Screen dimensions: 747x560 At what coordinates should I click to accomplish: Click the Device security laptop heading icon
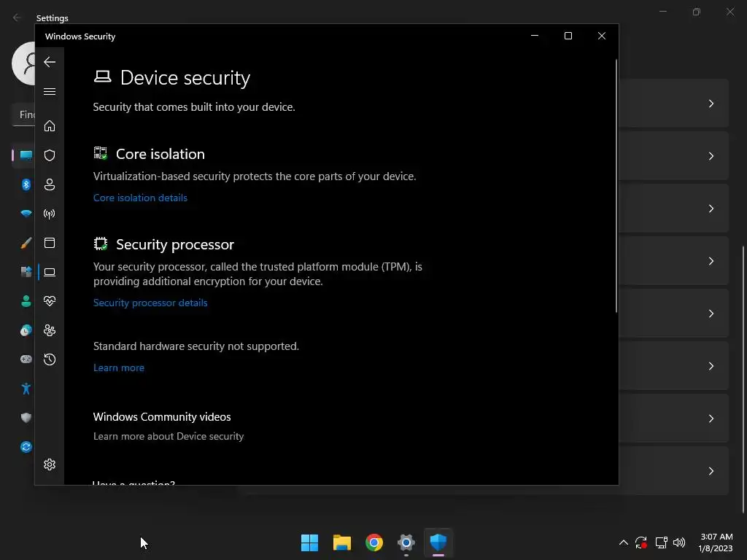coord(102,77)
